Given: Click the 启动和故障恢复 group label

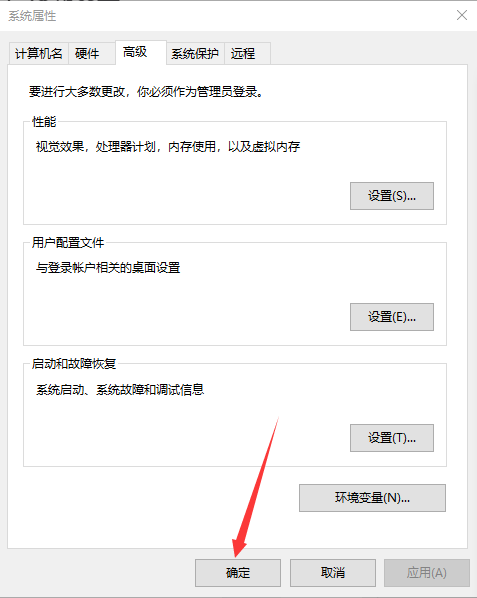Looking at the screenshot, I should click(74, 363).
